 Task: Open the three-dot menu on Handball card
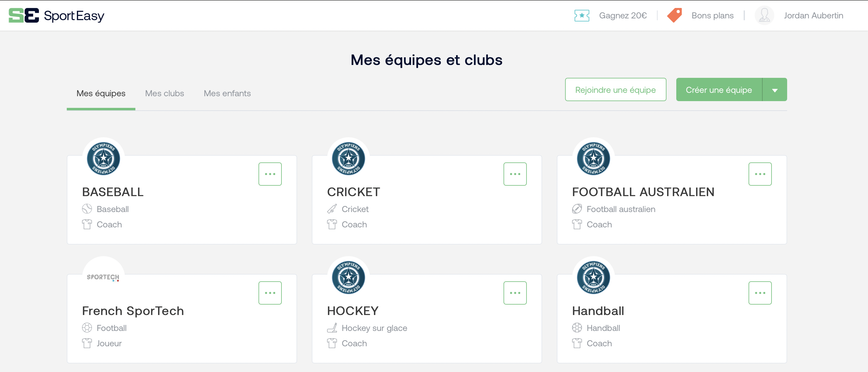(x=760, y=293)
